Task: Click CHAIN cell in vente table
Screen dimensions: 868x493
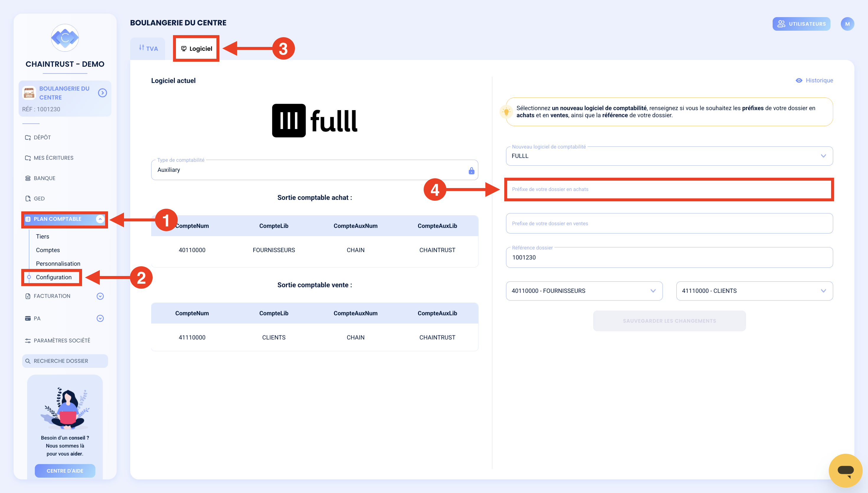Action: click(x=355, y=337)
